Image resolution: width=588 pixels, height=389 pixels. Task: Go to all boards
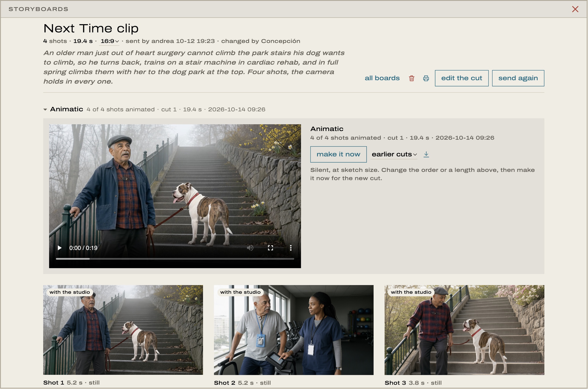click(x=382, y=78)
